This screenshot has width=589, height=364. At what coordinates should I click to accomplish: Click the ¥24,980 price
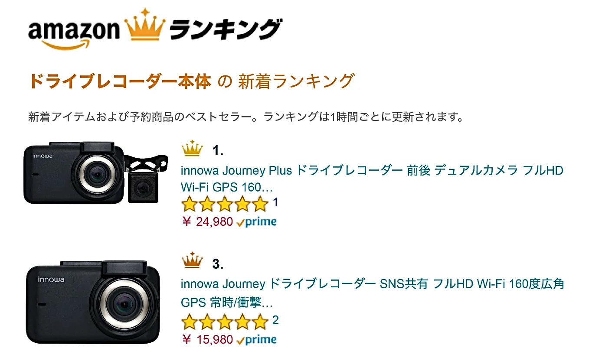pos(208,222)
